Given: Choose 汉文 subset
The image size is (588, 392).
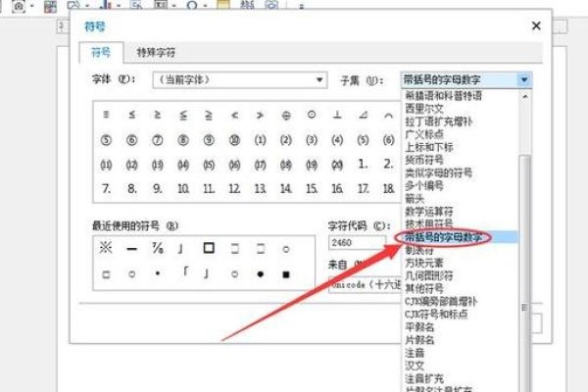Looking at the screenshot, I should pos(415,366).
